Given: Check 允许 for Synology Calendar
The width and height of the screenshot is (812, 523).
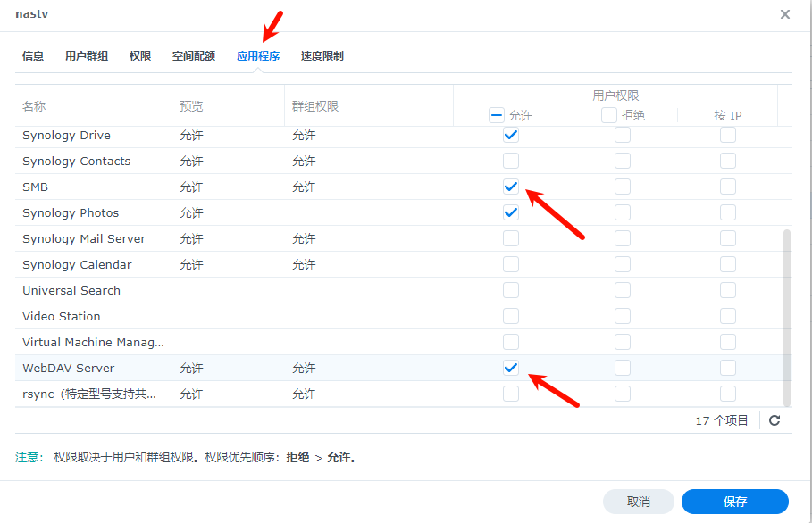Looking at the screenshot, I should (511, 264).
